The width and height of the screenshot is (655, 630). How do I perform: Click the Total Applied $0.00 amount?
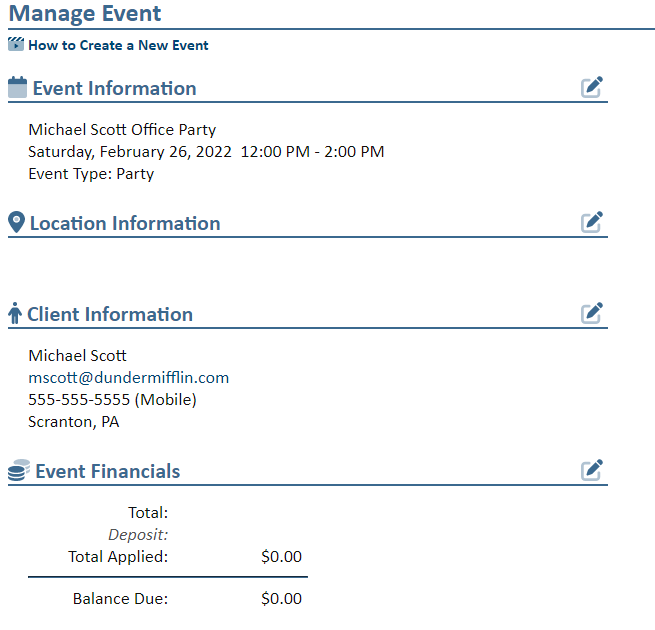[281, 557]
